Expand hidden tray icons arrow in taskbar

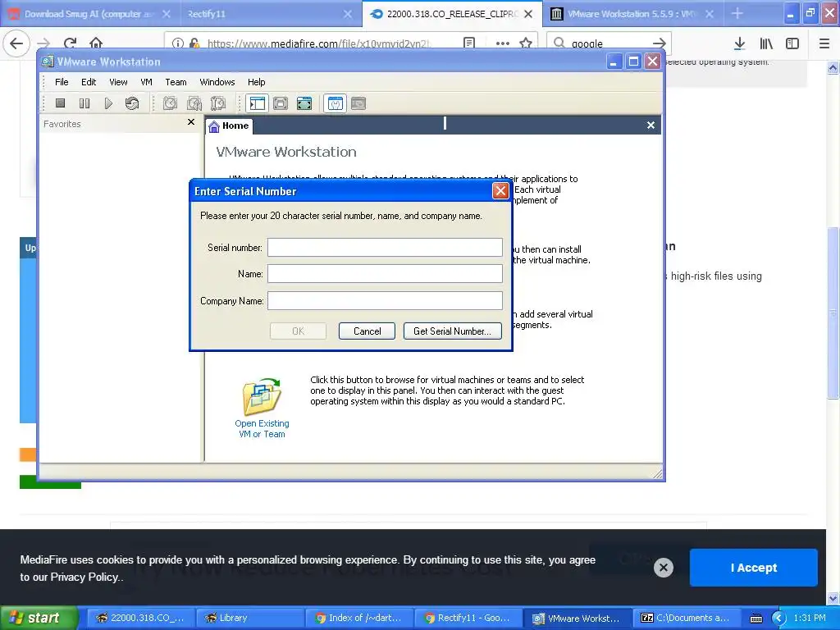point(778,619)
